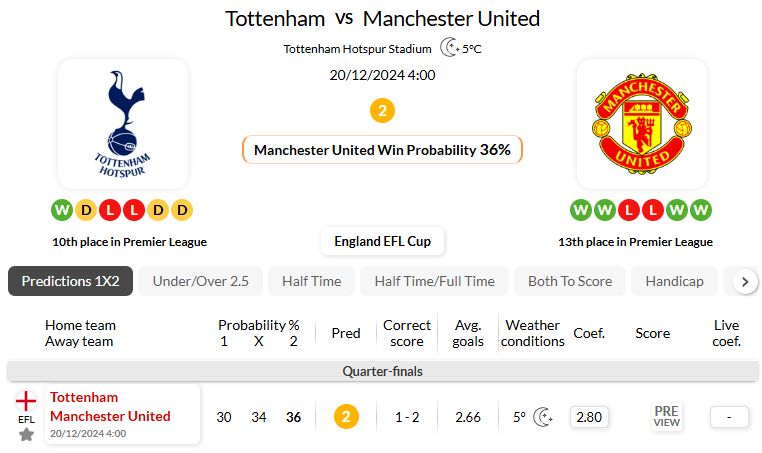Click the weather moon icon in match row
This screenshot has width=762, height=453.
(543, 417)
